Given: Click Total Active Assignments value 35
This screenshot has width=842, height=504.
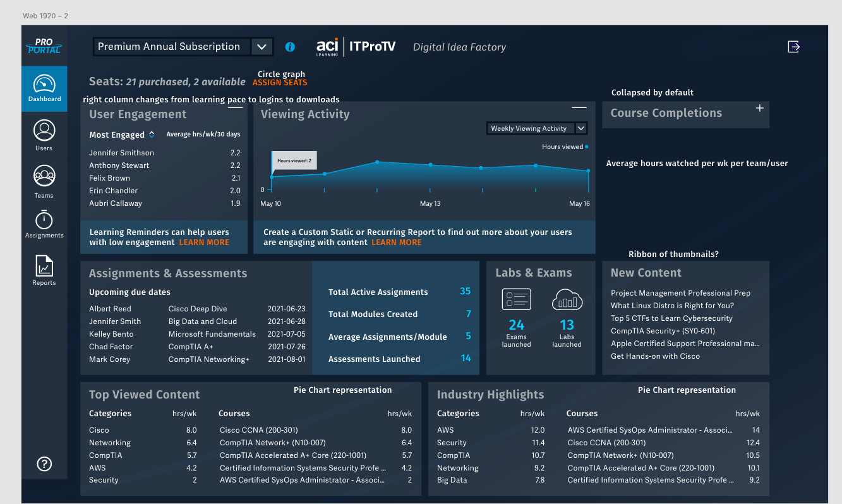Looking at the screenshot, I should click(466, 291).
